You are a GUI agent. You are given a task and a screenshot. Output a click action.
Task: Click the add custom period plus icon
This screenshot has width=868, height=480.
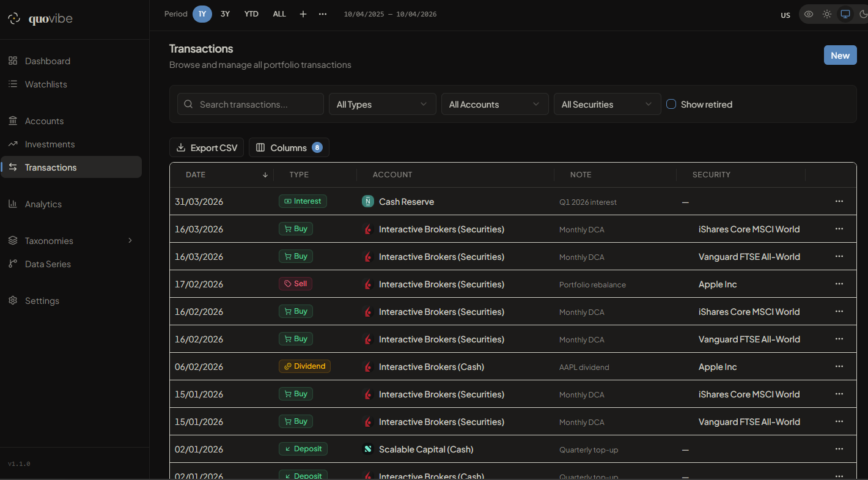coord(303,14)
